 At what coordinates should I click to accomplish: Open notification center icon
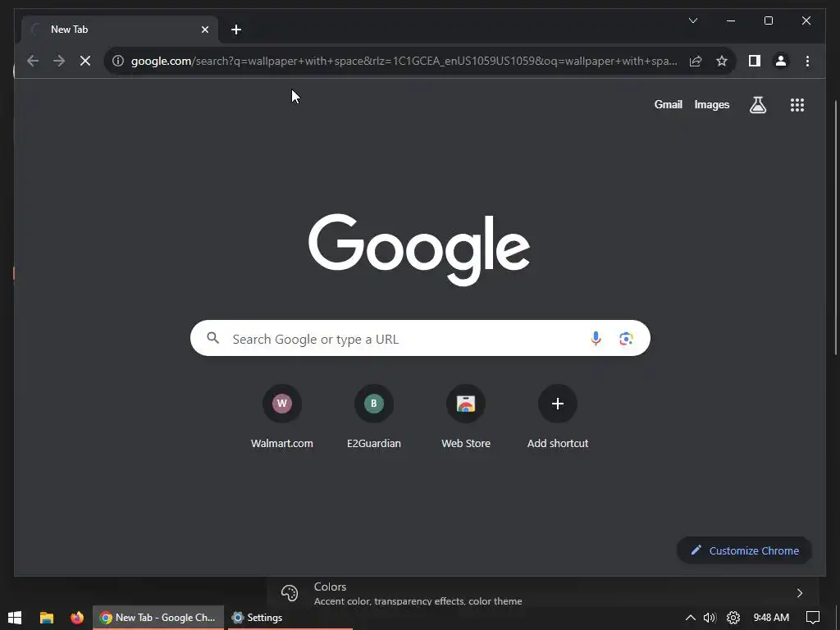coord(813,618)
